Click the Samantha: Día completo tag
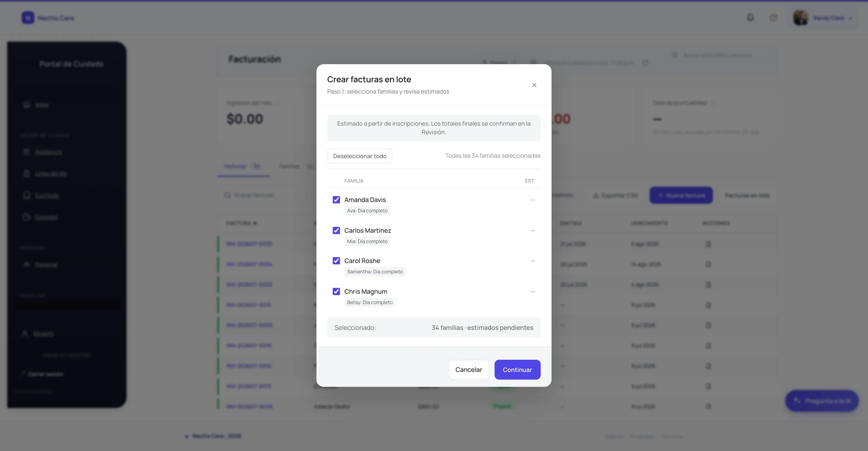 click(x=375, y=271)
